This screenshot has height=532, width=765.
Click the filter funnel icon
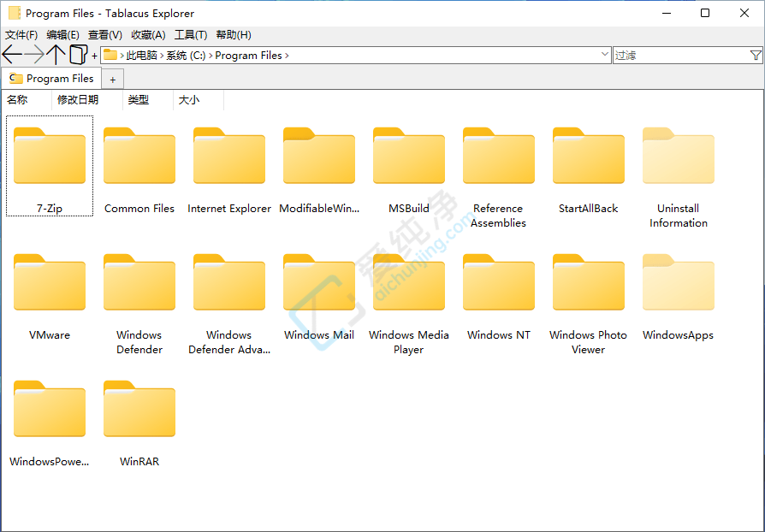756,55
